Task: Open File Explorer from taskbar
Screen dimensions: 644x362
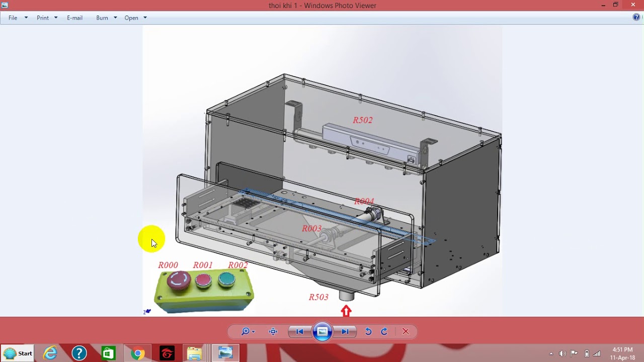Action: tap(195, 353)
